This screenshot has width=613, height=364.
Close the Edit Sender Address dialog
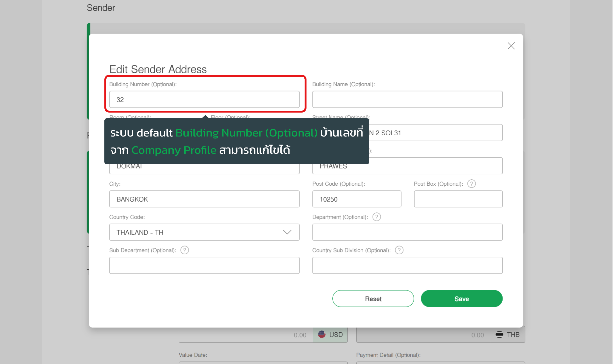point(511,46)
